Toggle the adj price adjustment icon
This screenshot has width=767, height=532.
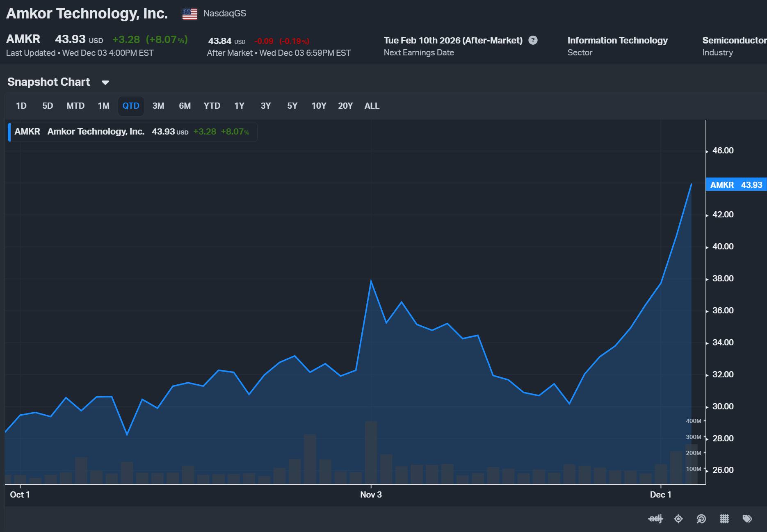655,519
